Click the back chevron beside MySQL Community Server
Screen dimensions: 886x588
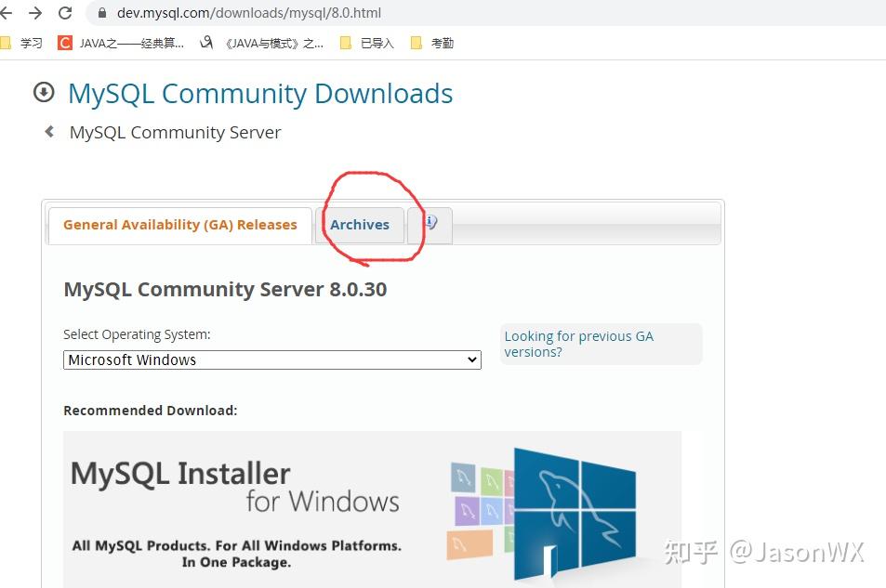(48, 131)
